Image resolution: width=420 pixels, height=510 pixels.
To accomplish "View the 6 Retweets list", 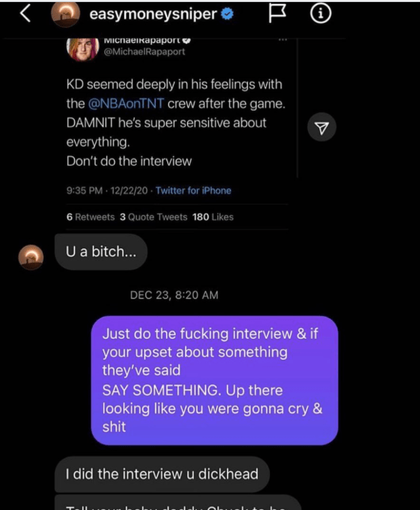I will pyautogui.click(x=90, y=217).
